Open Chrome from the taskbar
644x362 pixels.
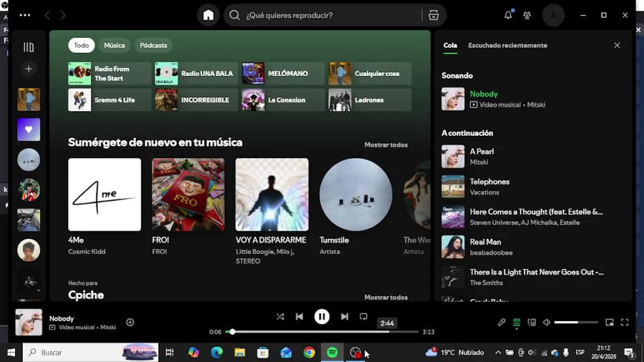click(309, 352)
